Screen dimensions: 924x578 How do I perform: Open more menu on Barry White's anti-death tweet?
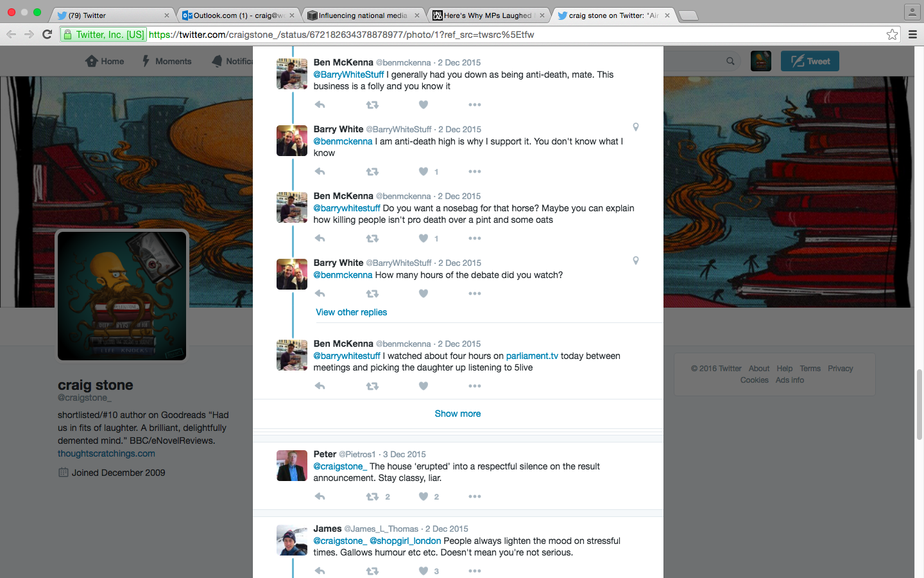pos(475,171)
